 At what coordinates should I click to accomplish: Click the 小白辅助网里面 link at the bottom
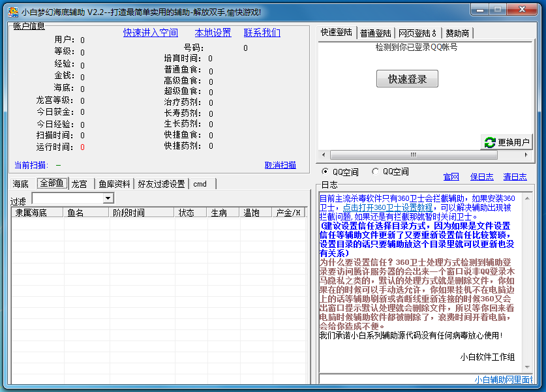coord(504,380)
